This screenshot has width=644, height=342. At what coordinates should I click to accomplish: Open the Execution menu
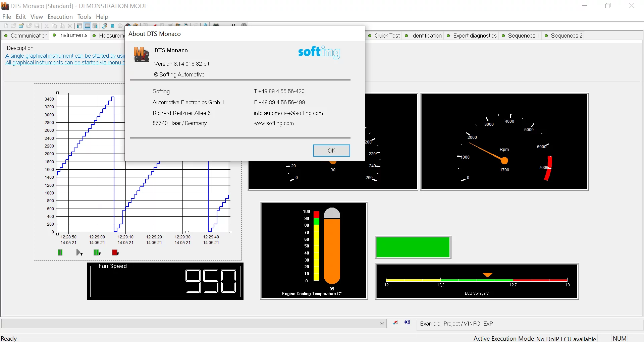pyautogui.click(x=60, y=17)
